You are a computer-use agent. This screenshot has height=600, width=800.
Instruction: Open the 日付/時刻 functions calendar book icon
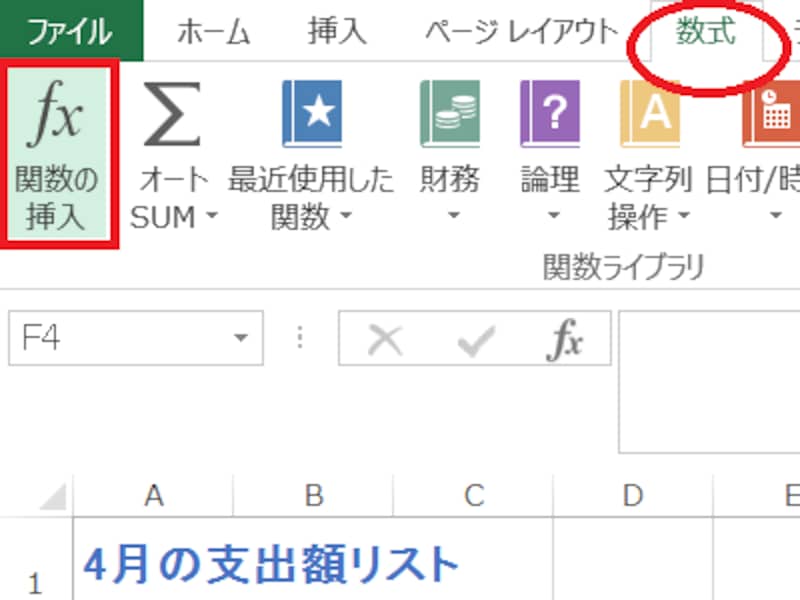[x=771, y=114]
